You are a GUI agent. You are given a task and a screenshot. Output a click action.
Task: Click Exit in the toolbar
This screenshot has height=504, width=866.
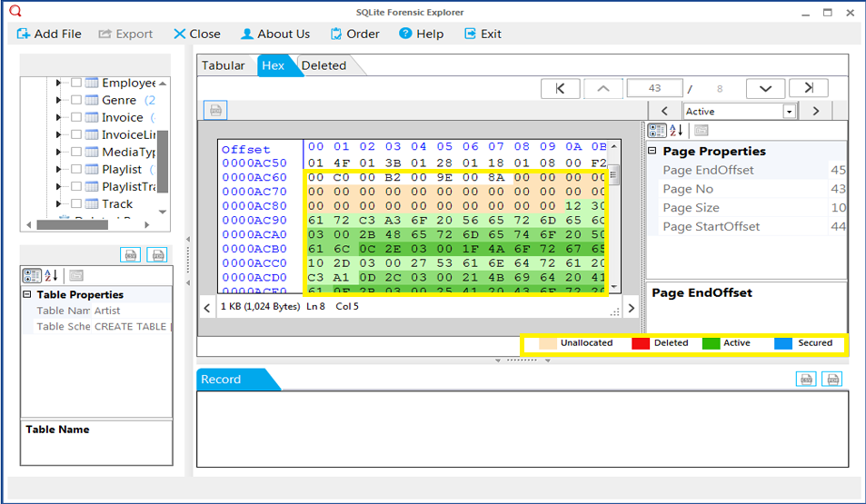[x=483, y=35]
